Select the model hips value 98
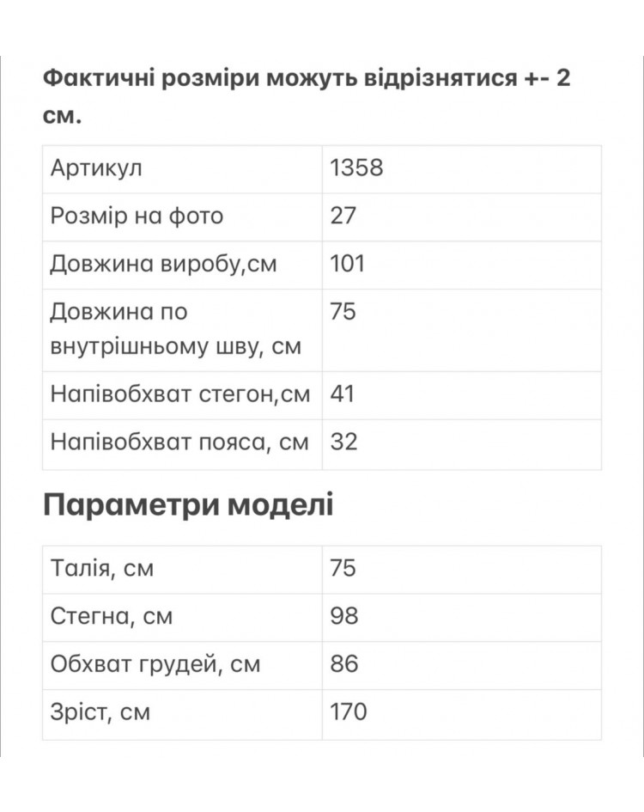644x812 pixels. (x=344, y=616)
